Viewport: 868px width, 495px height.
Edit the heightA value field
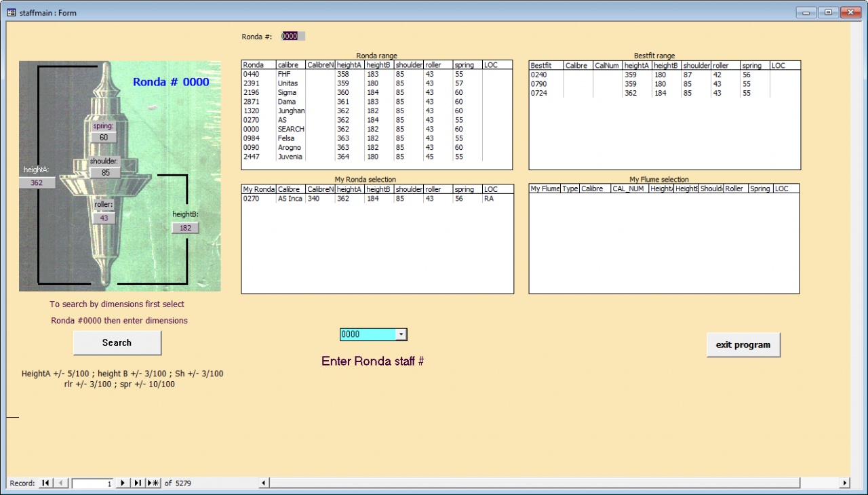[37, 183]
